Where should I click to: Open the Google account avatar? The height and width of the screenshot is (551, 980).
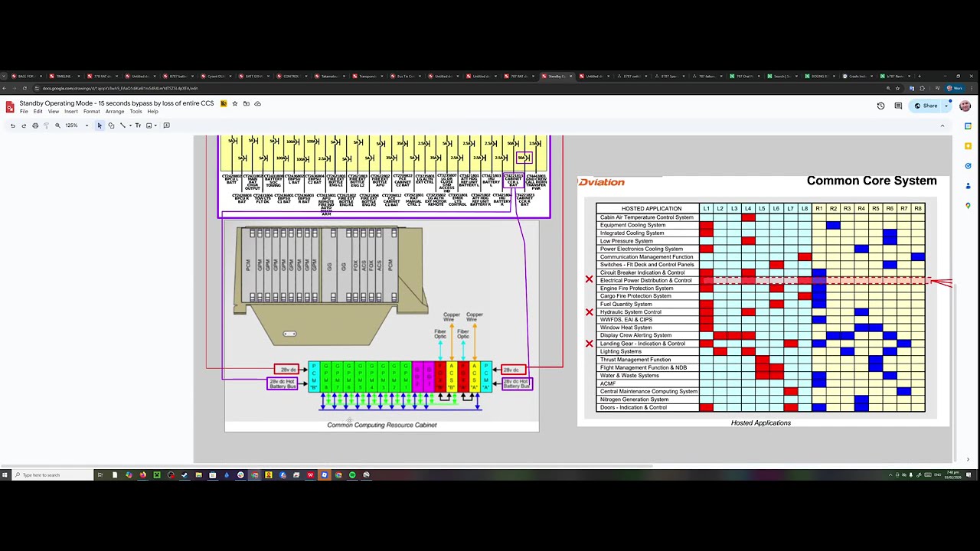click(965, 106)
